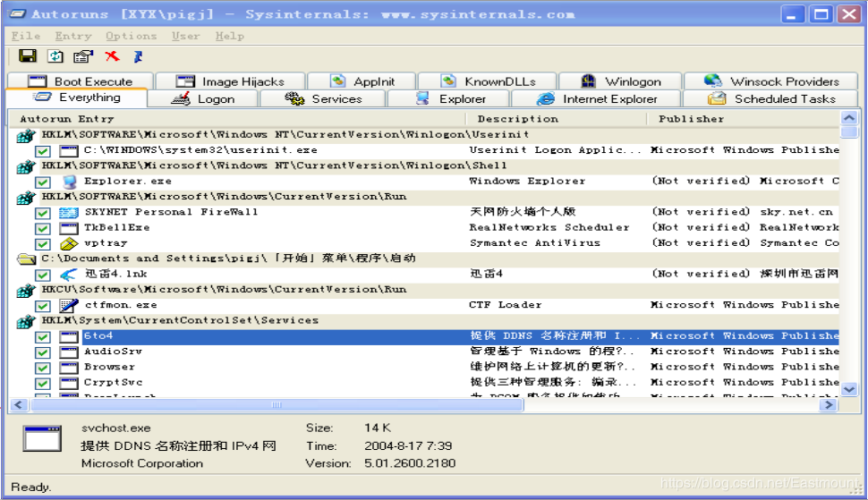Disable the vptray checkbox
Image resolution: width=868 pixels, height=500 pixels.
point(43,244)
